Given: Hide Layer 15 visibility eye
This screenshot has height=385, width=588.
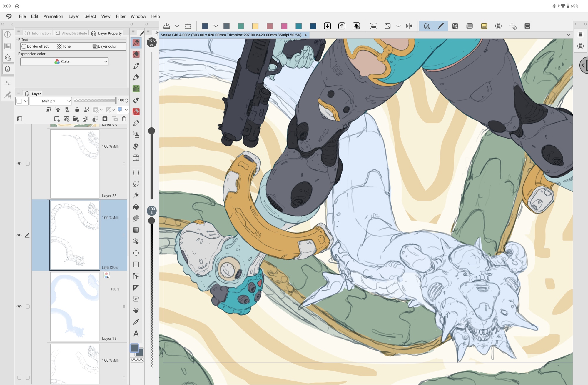Looking at the screenshot, I should click(19, 306).
